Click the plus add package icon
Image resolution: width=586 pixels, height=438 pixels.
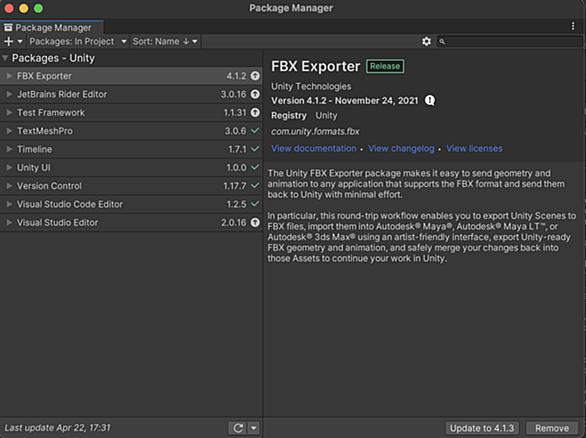9,41
